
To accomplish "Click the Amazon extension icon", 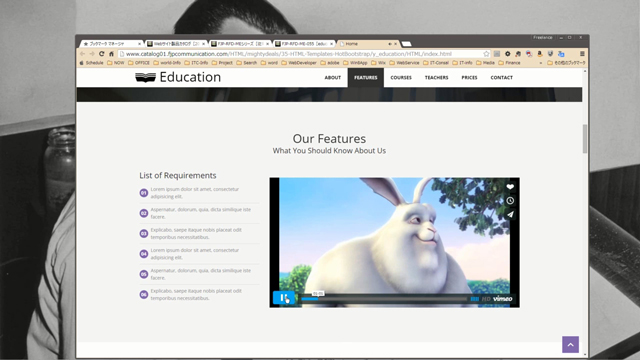I will click(540, 54).
